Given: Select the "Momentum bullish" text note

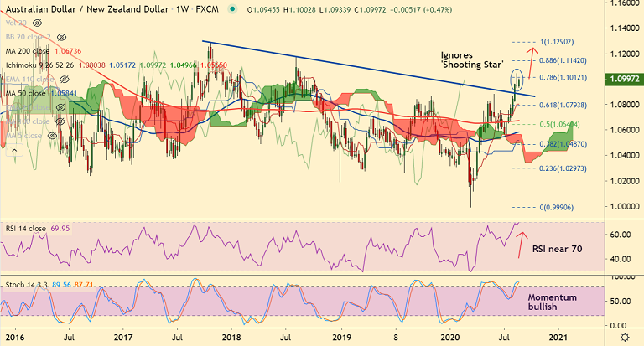Looking at the screenshot, I should [x=552, y=302].
